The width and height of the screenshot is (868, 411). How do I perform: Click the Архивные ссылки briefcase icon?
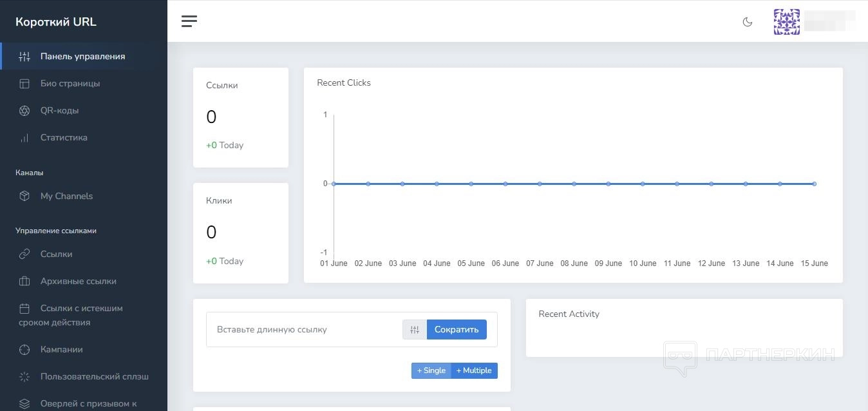[24, 282]
